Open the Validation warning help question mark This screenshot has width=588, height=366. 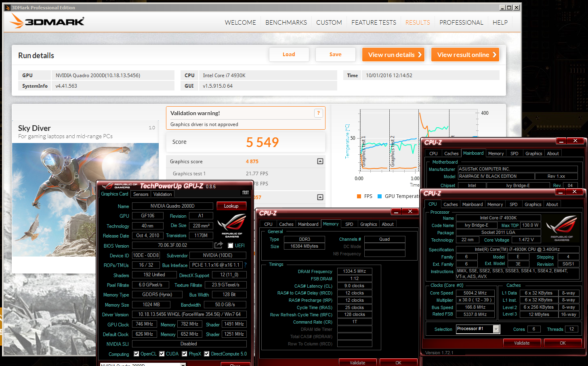click(318, 113)
